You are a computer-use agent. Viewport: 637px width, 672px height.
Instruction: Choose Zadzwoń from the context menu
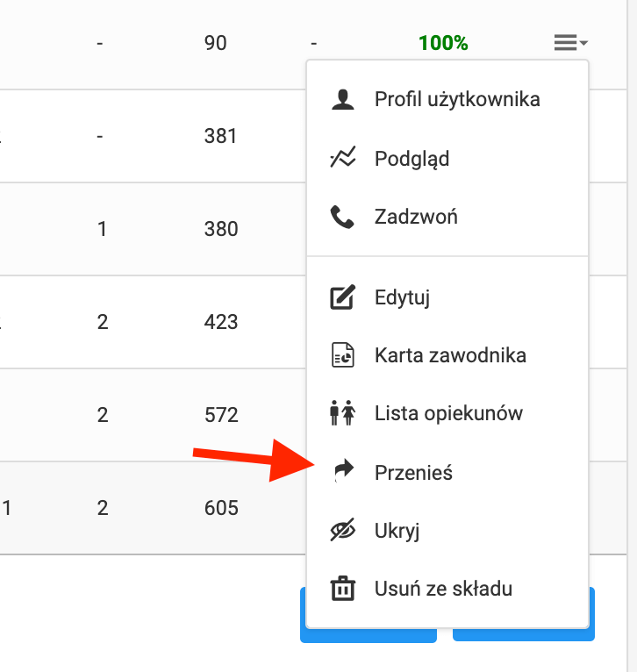click(416, 217)
